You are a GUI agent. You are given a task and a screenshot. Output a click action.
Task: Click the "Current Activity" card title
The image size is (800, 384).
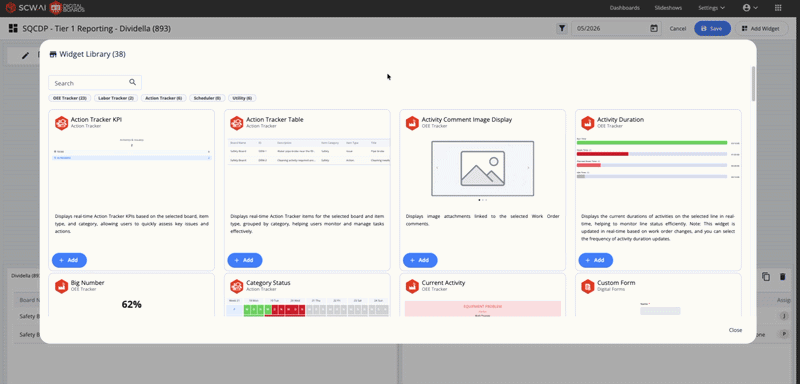tap(443, 283)
